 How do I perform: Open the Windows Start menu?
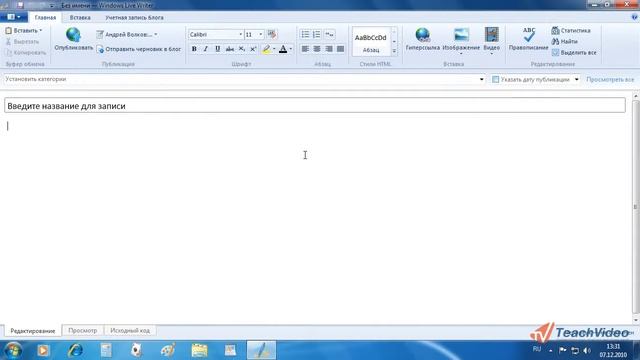(x=13, y=350)
